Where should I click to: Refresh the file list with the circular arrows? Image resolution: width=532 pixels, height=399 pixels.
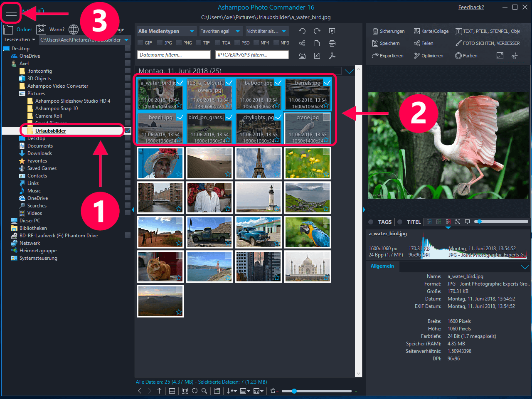click(195, 391)
